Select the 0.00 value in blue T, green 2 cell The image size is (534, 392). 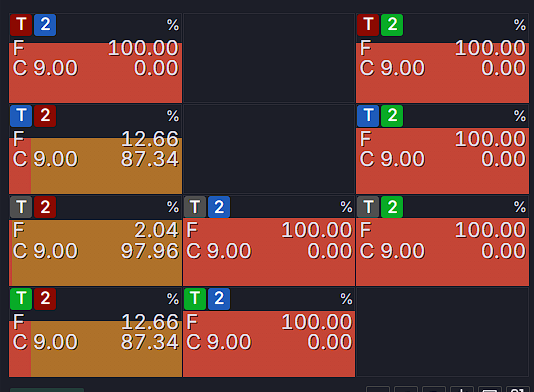(x=503, y=159)
